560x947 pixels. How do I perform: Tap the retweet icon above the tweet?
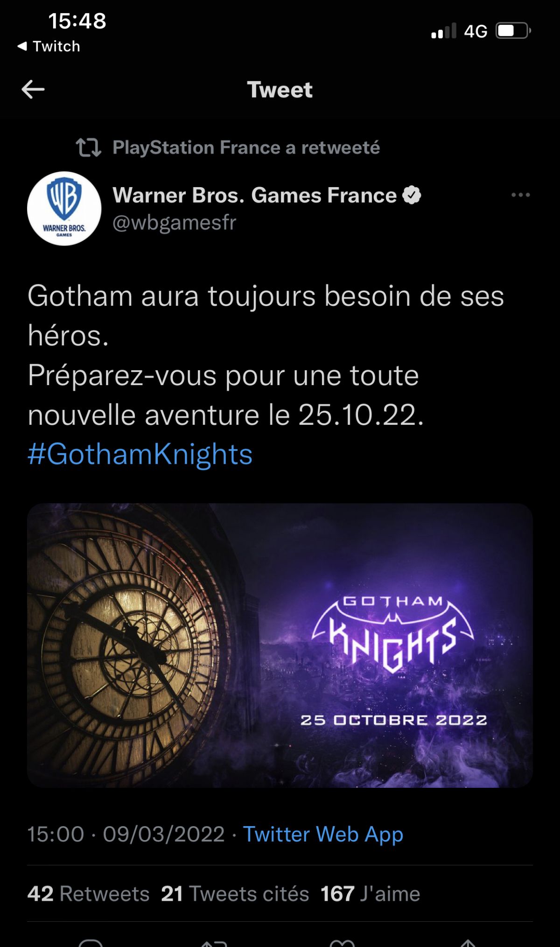coord(88,147)
